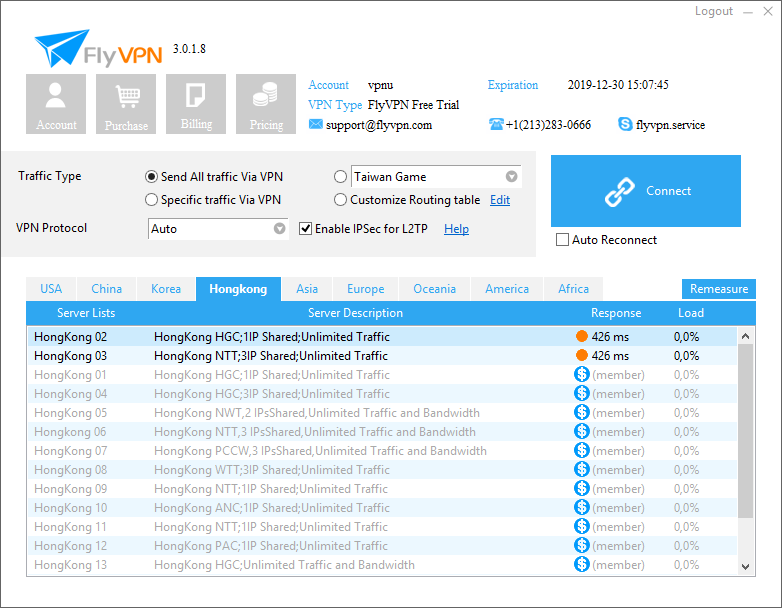The width and height of the screenshot is (782, 608).
Task: Sort by Load column header
Action: 691,313
